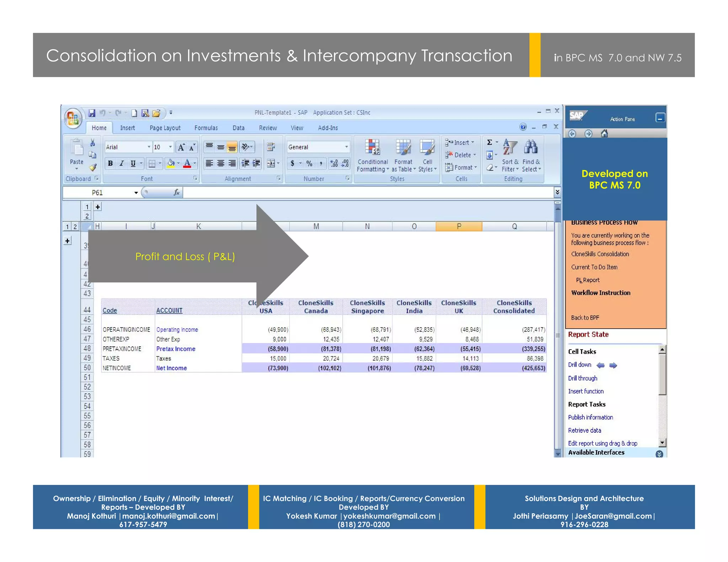Expand the column group plus button
The image size is (728, 562).
point(98,207)
